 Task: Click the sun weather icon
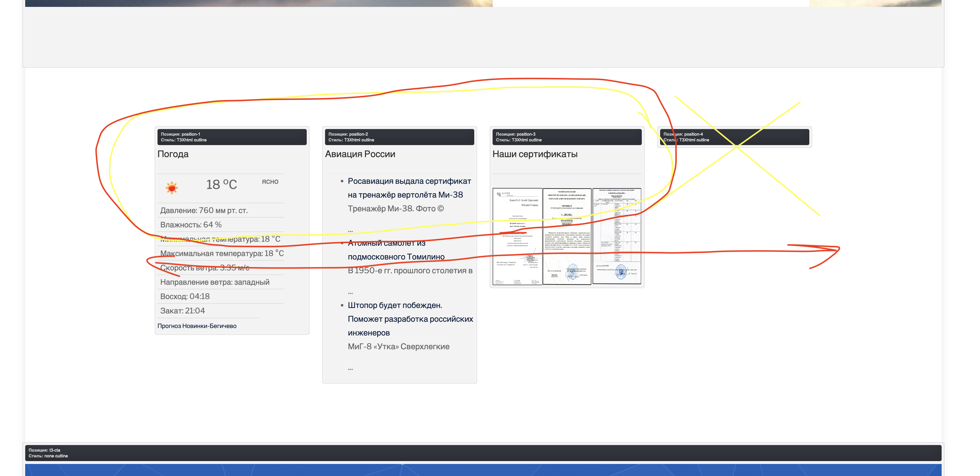(x=172, y=187)
